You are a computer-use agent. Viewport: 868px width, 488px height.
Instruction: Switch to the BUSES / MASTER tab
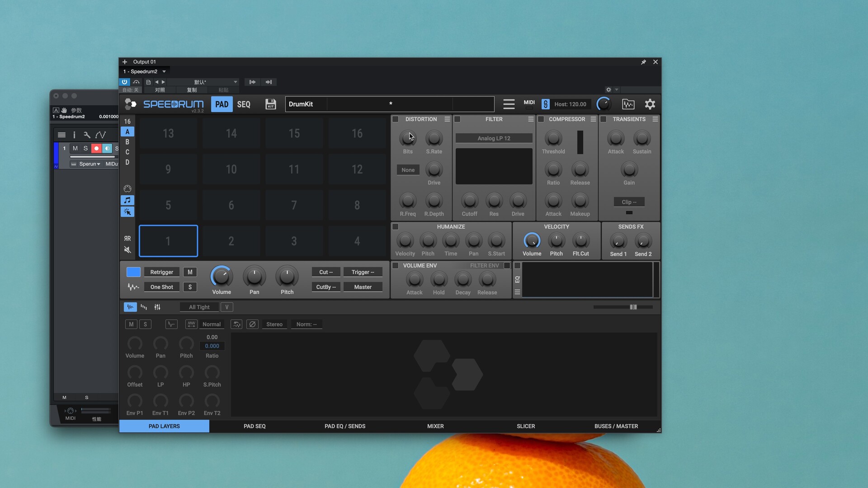[x=616, y=426]
